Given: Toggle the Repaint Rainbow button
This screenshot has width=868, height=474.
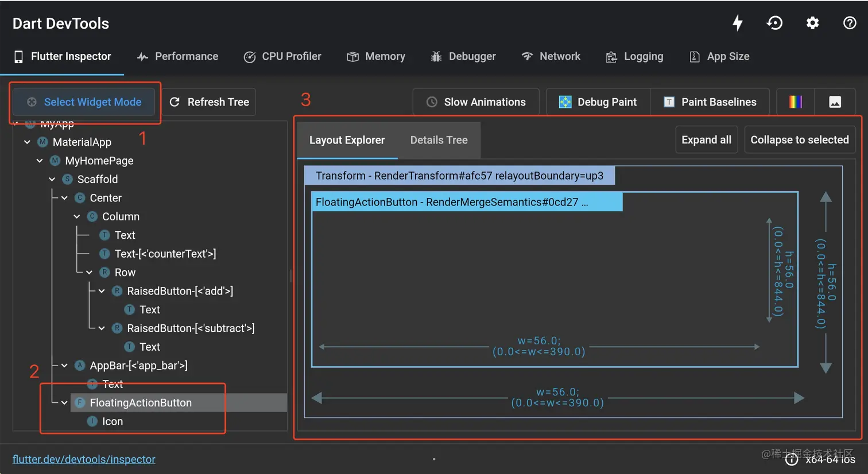Looking at the screenshot, I should click(796, 102).
